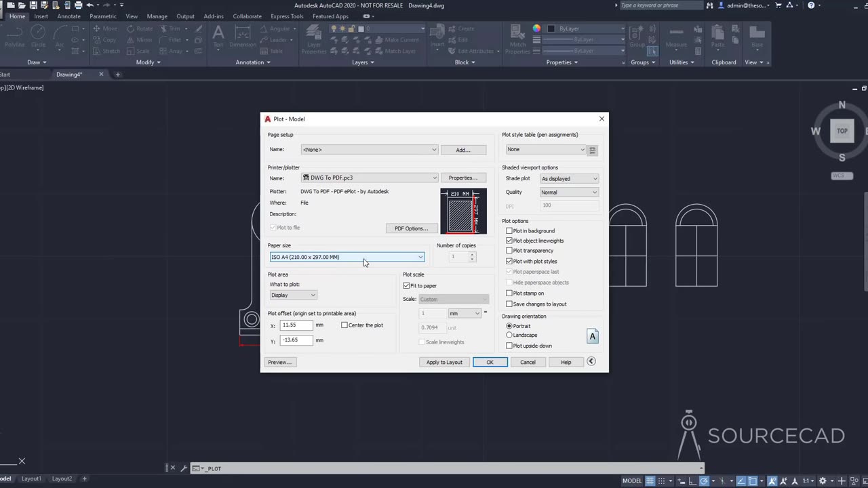Image resolution: width=868 pixels, height=488 pixels.
Task: Click the Measure tool in Utilities panel
Action: 676,36
